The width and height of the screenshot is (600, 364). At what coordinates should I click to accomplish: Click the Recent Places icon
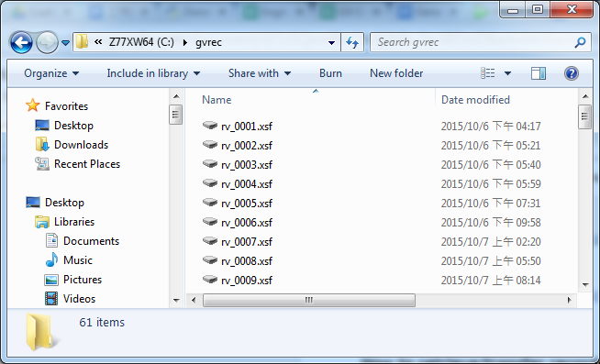click(42, 163)
